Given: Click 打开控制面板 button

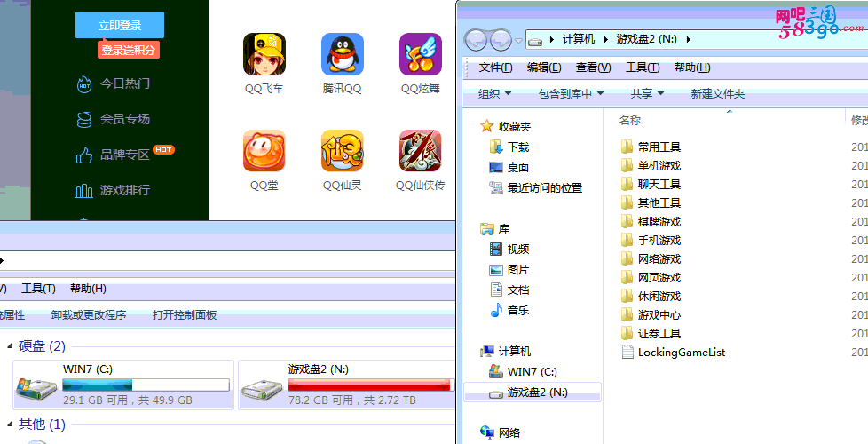Looking at the screenshot, I should 185,315.
